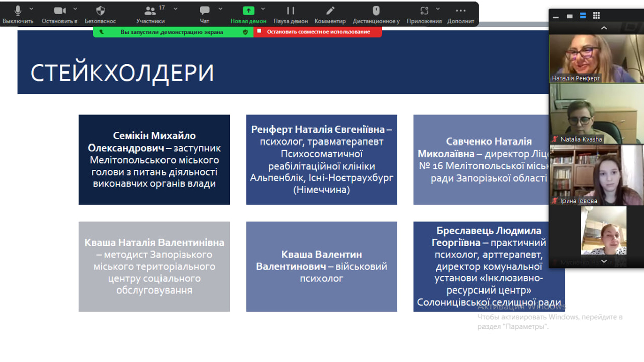Expand audio options arrow next to microphone
Screen dimensions: 644x362
(x=31, y=9)
